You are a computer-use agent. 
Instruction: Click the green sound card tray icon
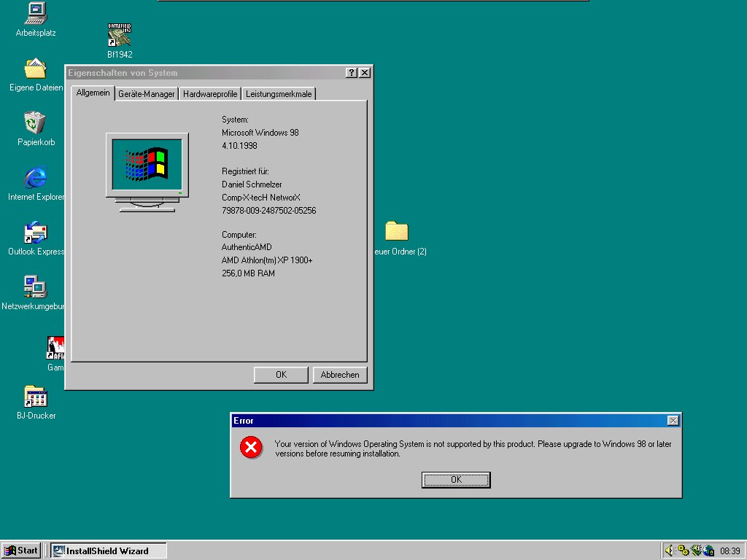point(696,551)
